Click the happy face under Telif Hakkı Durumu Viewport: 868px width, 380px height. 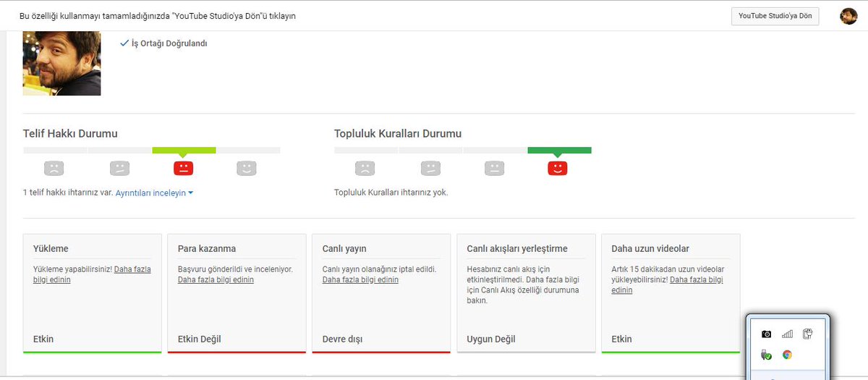pos(247,169)
